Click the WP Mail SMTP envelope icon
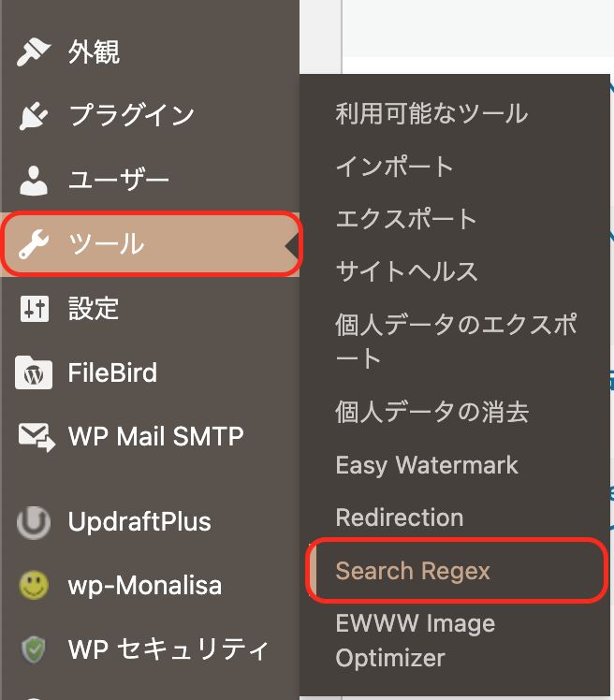Screen dimensions: 614x700 (x=37, y=437)
